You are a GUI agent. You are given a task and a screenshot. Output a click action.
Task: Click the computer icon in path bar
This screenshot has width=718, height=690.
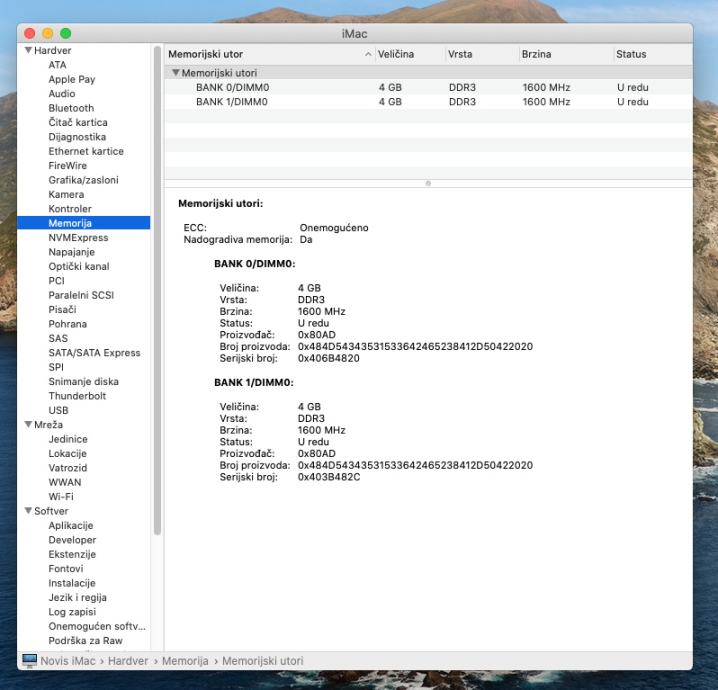pyautogui.click(x=29, y=661)
